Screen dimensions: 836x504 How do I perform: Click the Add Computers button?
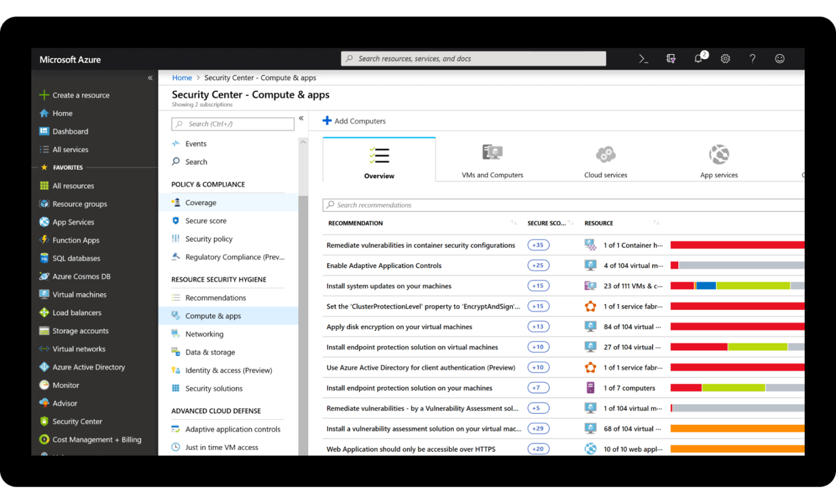(354, 121)
